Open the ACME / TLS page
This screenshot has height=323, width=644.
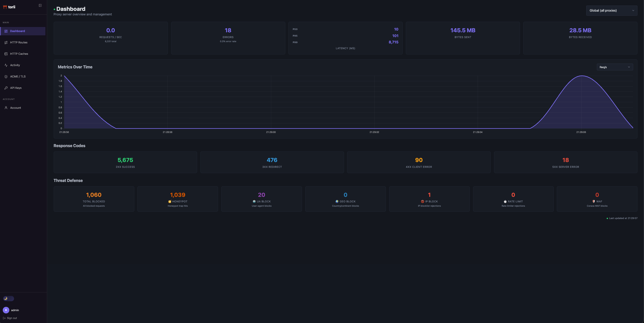(23, 77)
